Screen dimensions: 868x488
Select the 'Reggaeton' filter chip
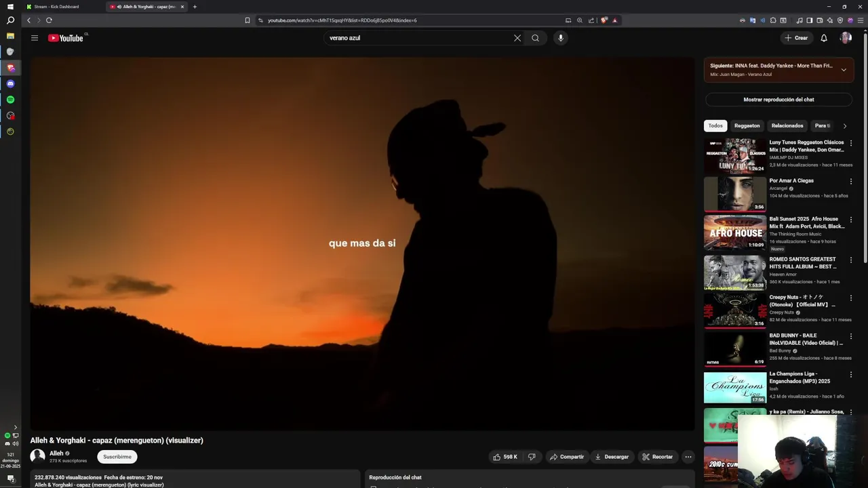click(747, 125)
